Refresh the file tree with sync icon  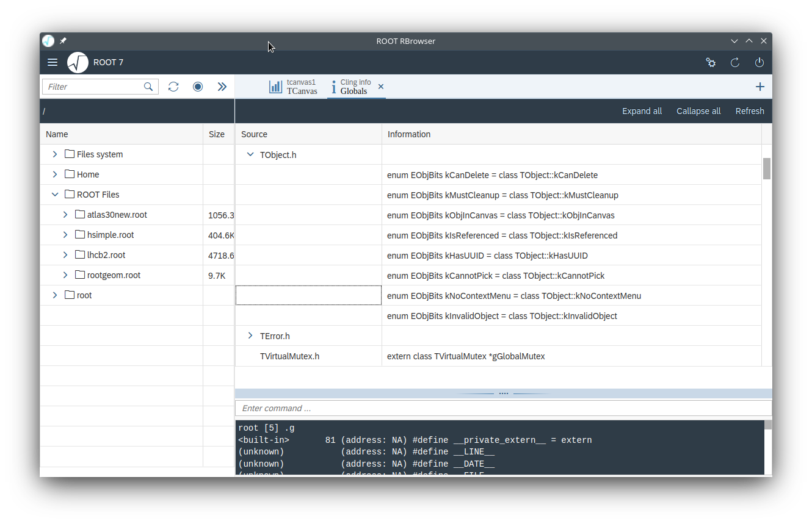(x=173, y=87)
